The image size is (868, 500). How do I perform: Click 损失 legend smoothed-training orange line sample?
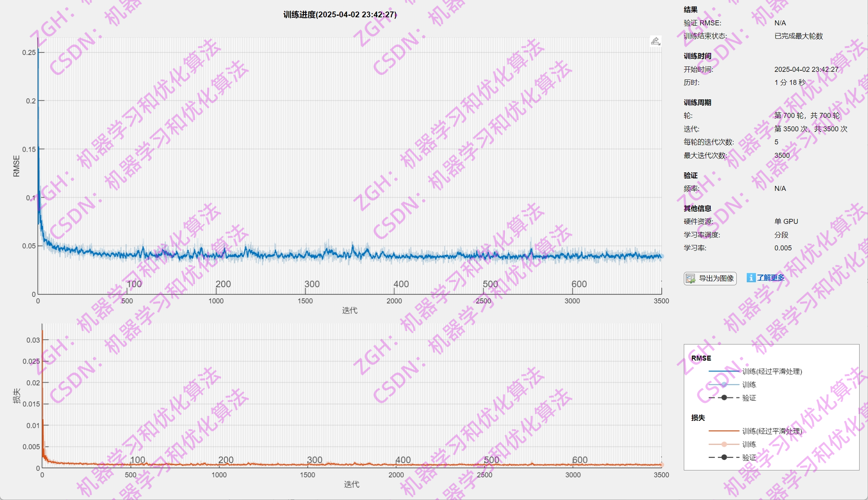(x=724, y=431)
